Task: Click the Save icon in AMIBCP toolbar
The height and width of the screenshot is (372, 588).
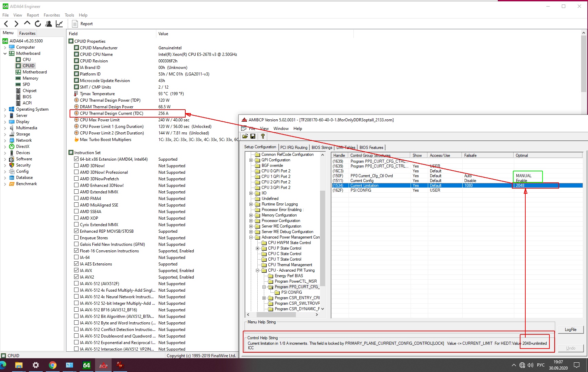Action: click(253, 137)
